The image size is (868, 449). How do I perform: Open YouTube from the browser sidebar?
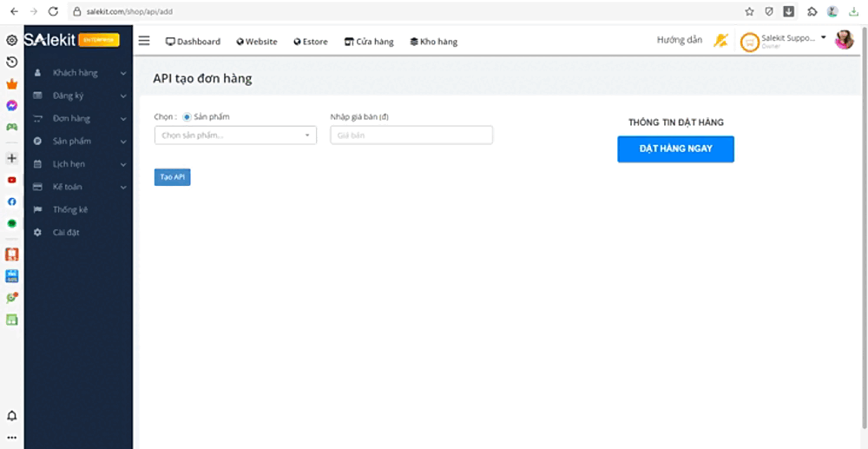(11, 180)
